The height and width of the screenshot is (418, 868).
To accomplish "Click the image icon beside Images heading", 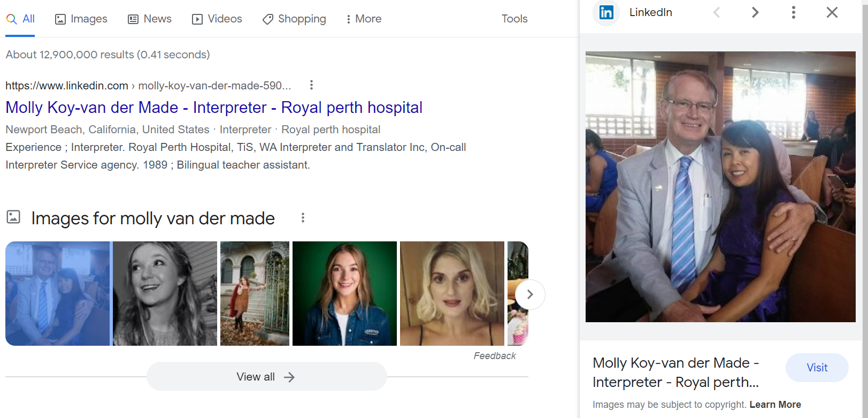I will [13, 217].
